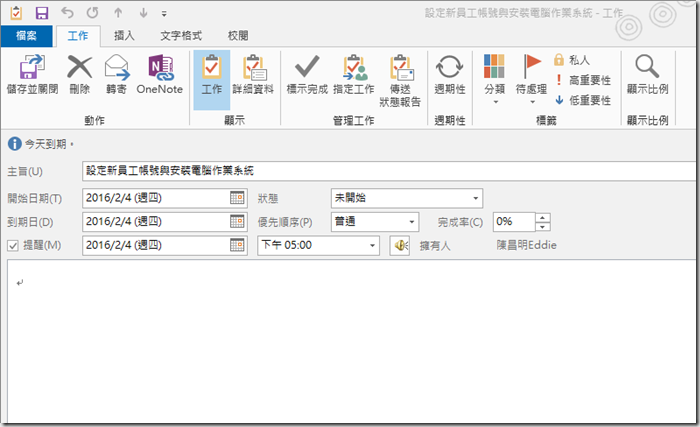Screen dimensions: 700x427
Task: Send the task to OneNote
Action: click(x=160, y=75)
